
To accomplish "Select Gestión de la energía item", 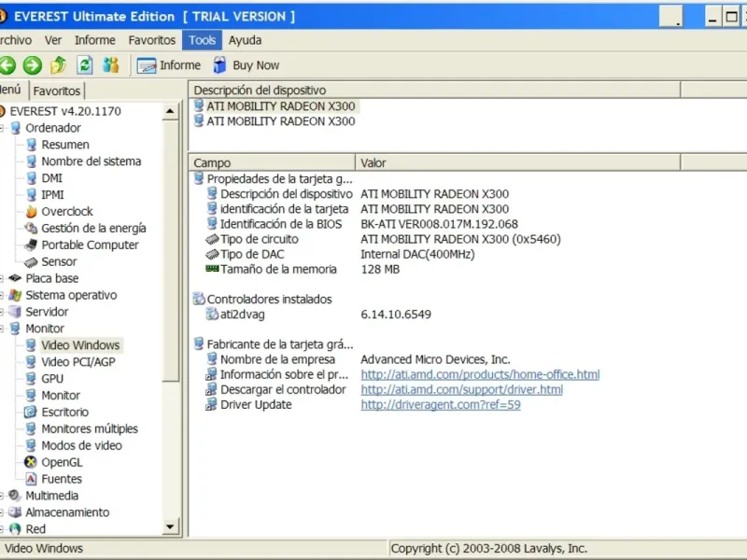I will click(85, 228).
